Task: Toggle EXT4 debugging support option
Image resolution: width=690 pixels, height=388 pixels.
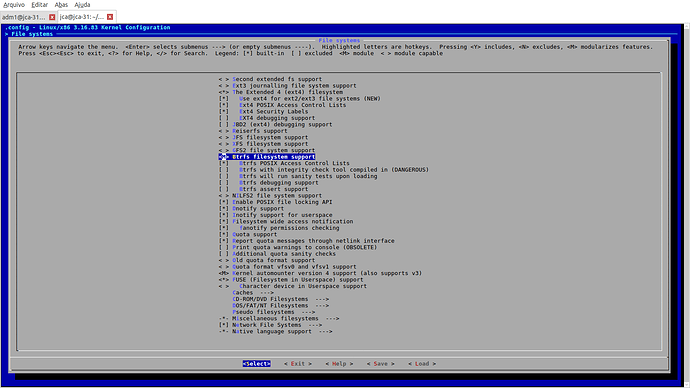Action: click(267, 118)
